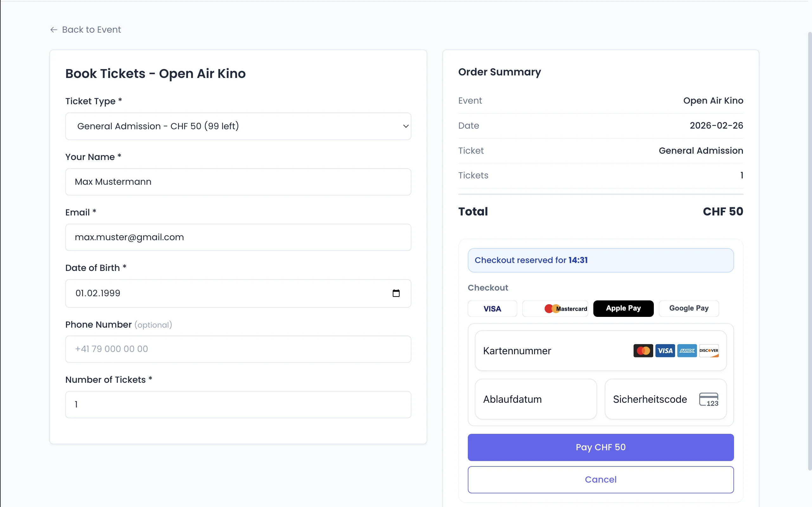Screen dimensions: 812x507
Task: Focus the Phone Number input field
Action: (x=238, y=349)
